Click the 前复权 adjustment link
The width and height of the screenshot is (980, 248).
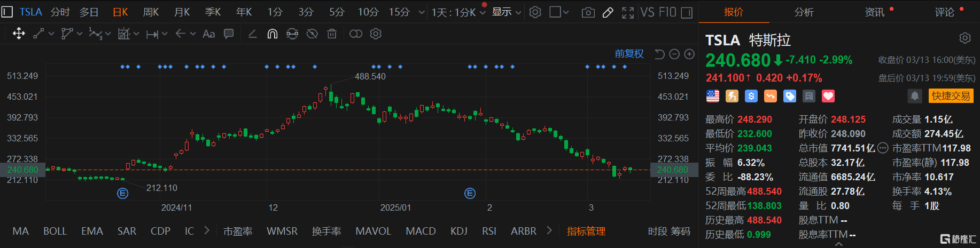point(629,54)
